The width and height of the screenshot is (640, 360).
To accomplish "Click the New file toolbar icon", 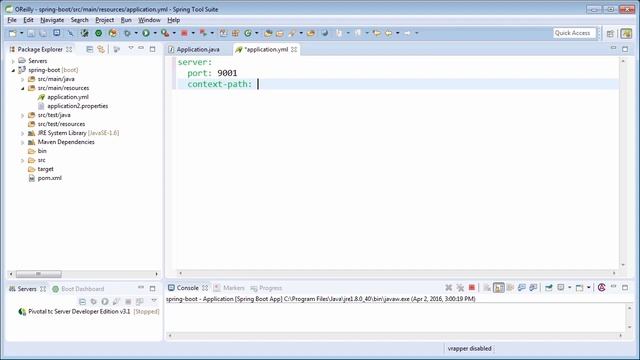I will tap(13, 33).
